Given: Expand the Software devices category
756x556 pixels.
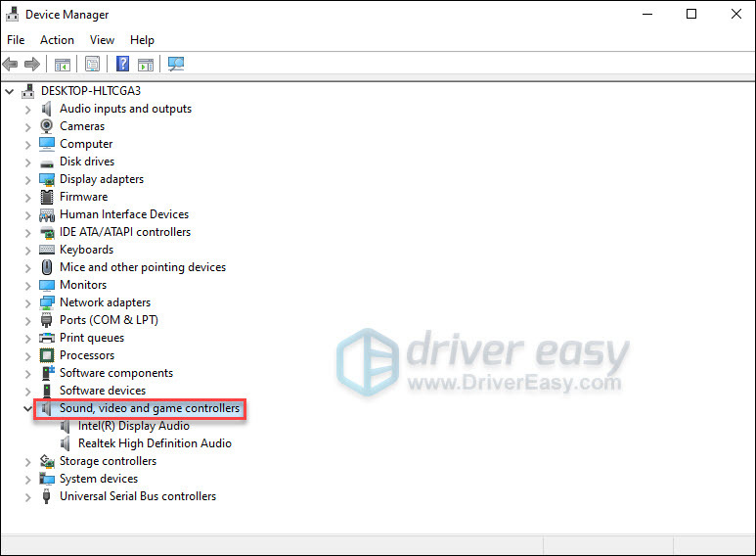Looking at the screenshot, I should pyautogui.click(x=28, y=391).
